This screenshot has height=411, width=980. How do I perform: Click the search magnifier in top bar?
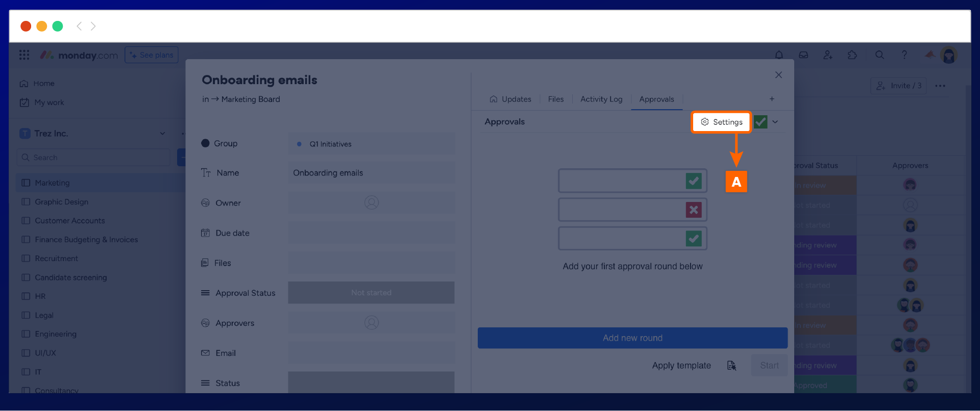click(879, 55)
